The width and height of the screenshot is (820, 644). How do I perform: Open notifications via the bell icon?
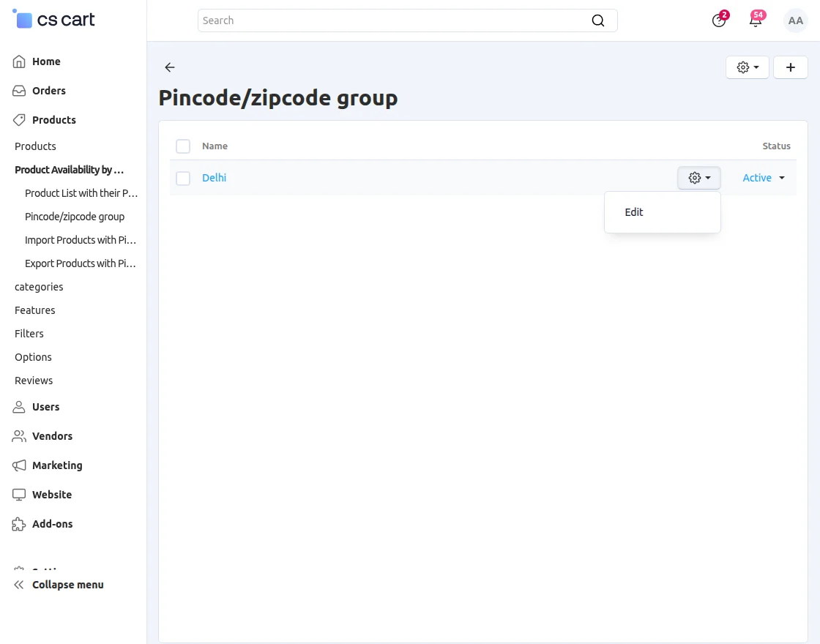(755, 20)
